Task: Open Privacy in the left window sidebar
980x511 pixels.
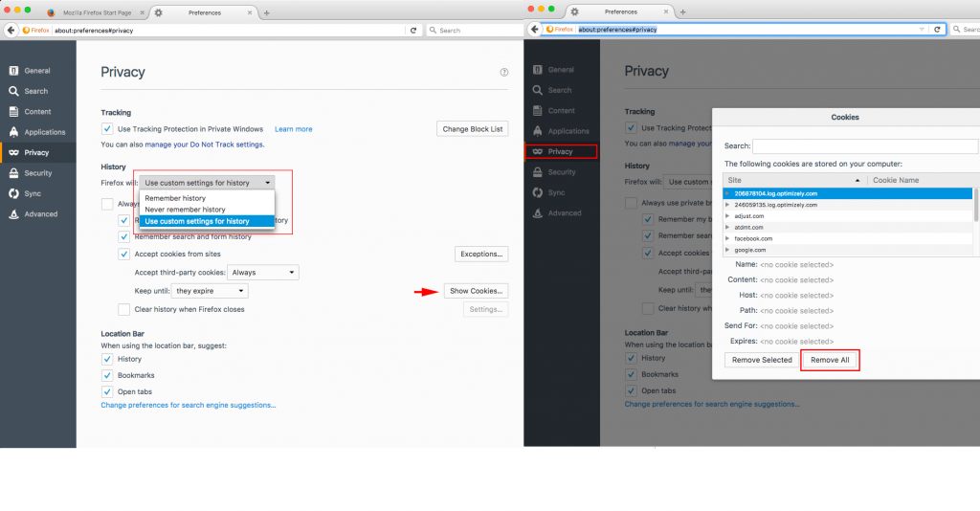Action: coord(37,152)
